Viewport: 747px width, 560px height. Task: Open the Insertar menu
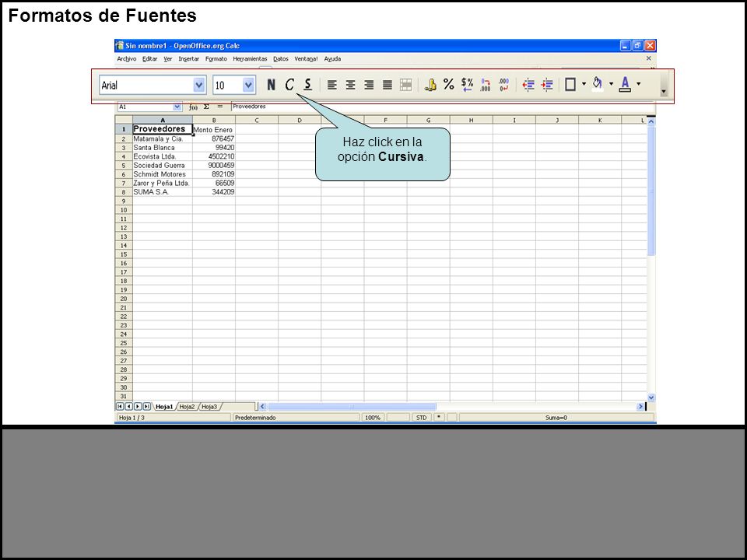[x=188, y=59]
